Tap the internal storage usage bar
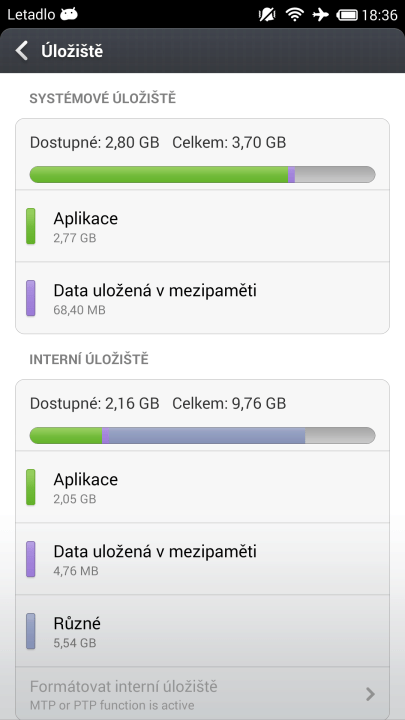This screenshot has height=720, width=405. [x=202, y=435]
